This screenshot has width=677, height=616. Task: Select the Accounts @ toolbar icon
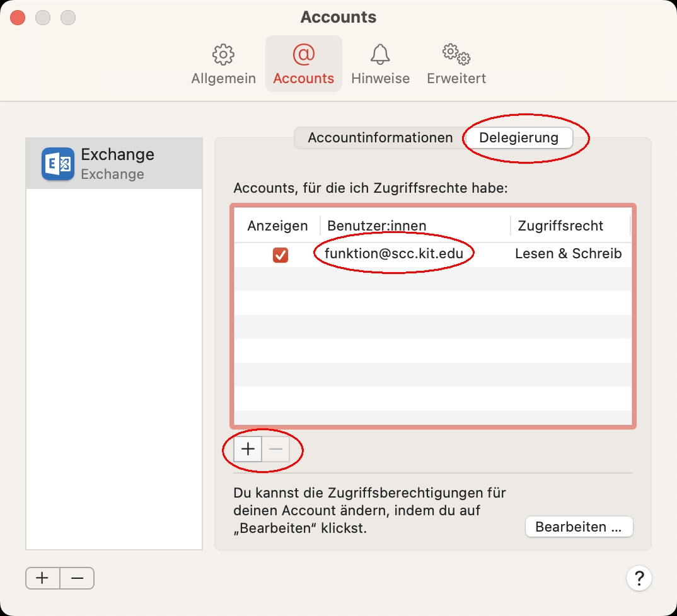click(x=303, y=64)
